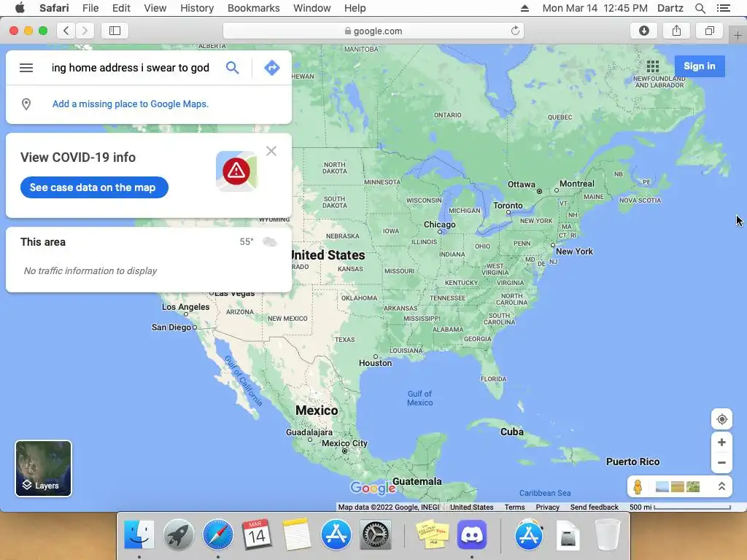Click the google.com address field
The image size is (747, 560).
click(x=373, y=31)
